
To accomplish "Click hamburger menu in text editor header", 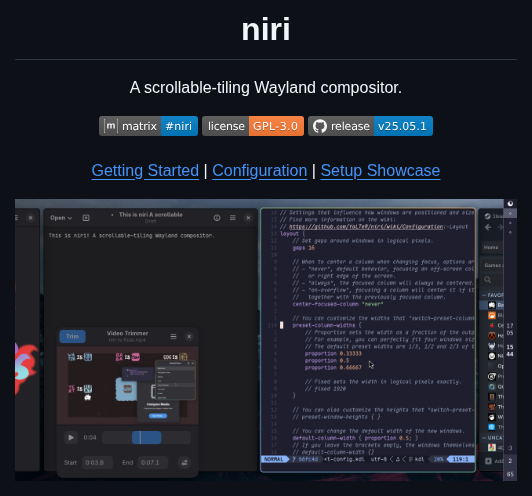I will click(x=233, y=217).
